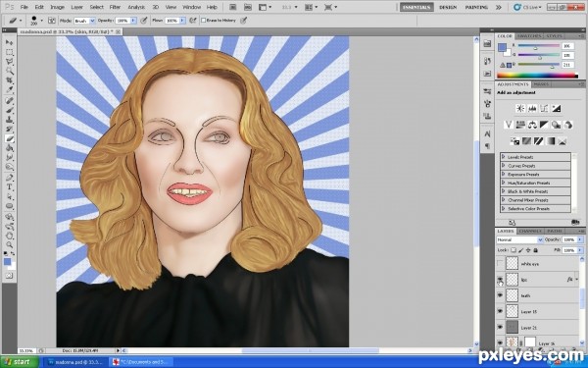
Task: Select the Move tool in toolbox
Action: [10, 42]
